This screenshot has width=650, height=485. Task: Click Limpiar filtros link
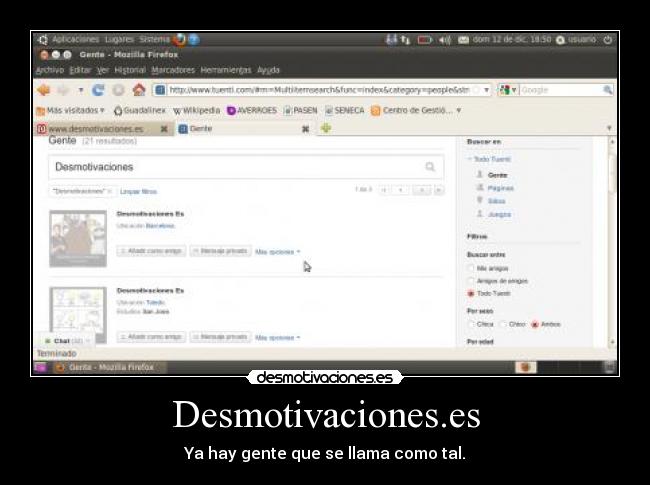coord(138,192)
